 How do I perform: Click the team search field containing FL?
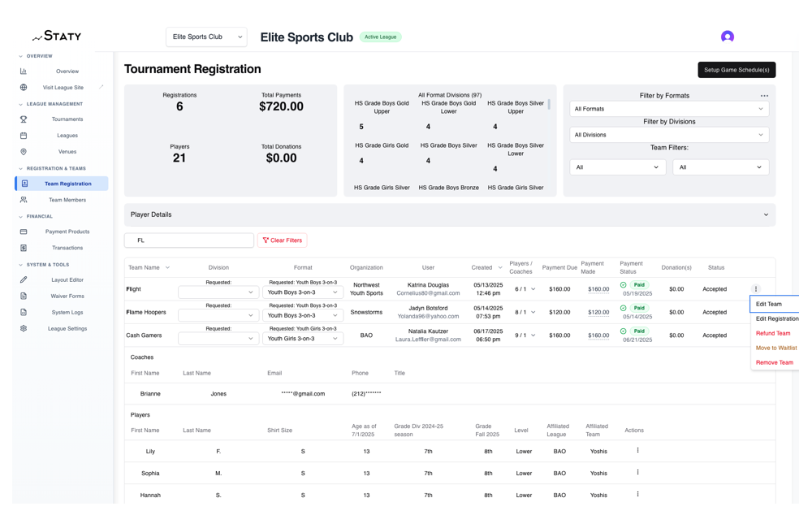189,240
